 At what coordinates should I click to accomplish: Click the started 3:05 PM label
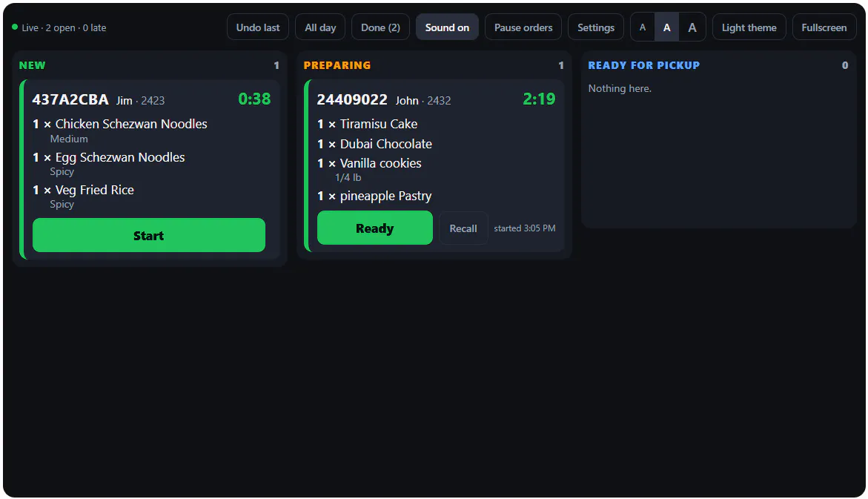(x=524, y=228)
